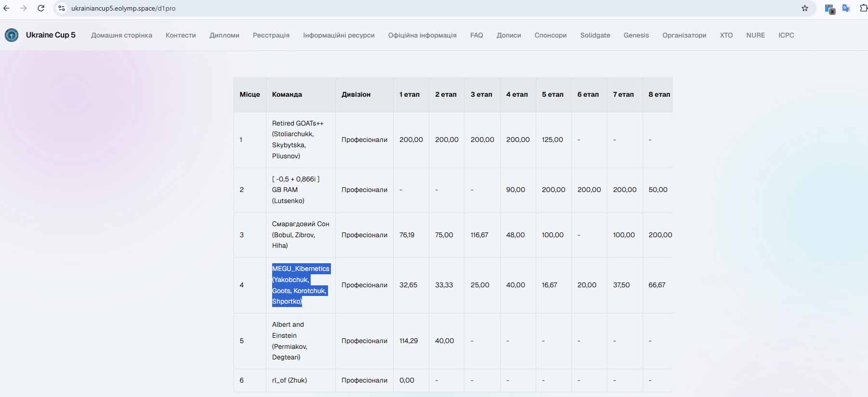Go to Домашня сторінка

pyautogui.click(x=121, y=35)
